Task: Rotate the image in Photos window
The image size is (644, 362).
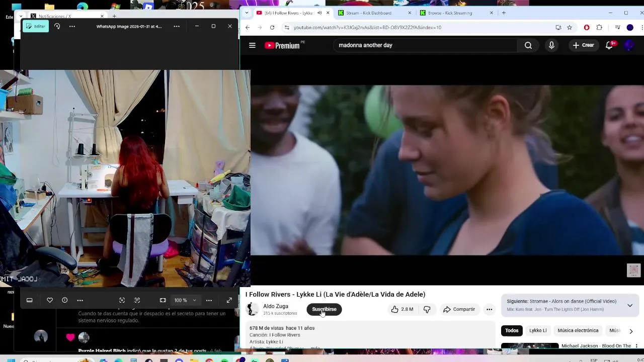Action: (x=57, y=26)
